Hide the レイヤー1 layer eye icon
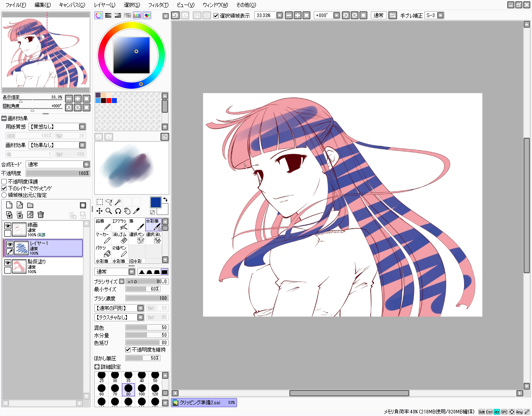 tap(10, 244)
